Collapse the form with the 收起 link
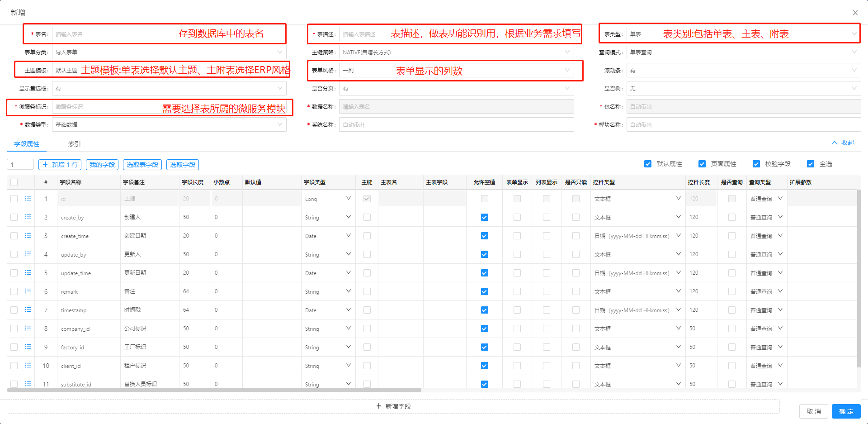 click(843, 143)
